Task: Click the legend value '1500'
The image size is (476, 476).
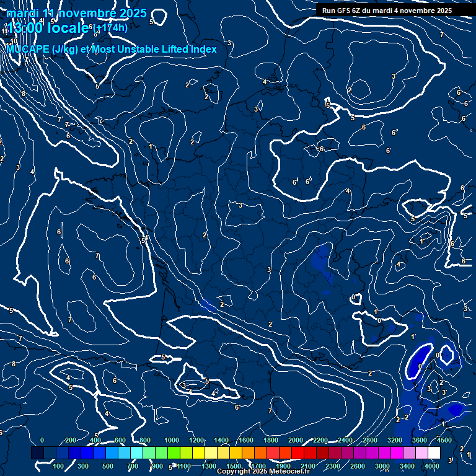Action: [234, 466]
